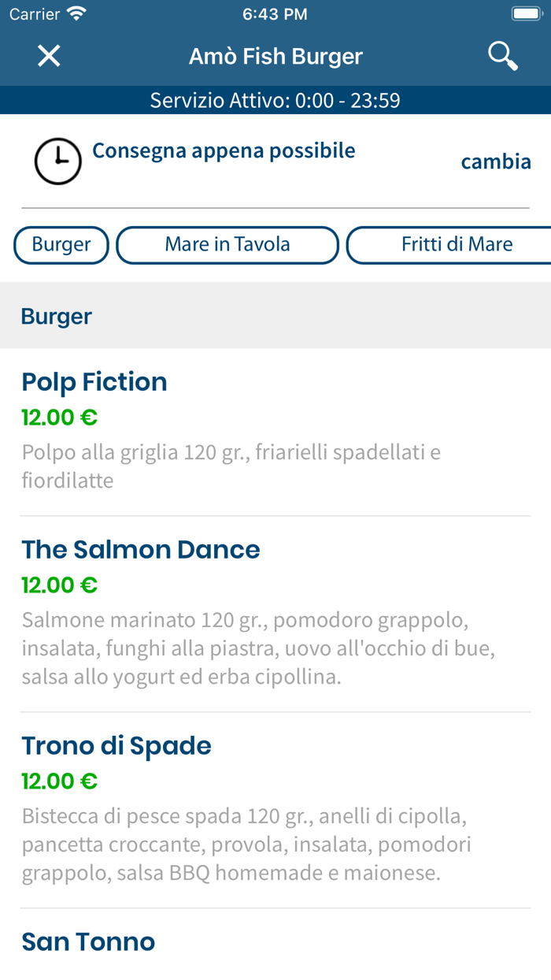Close the Amò Fish Burger menu
This screenshot has height=980, width=551.
click(x=49, y=56)
